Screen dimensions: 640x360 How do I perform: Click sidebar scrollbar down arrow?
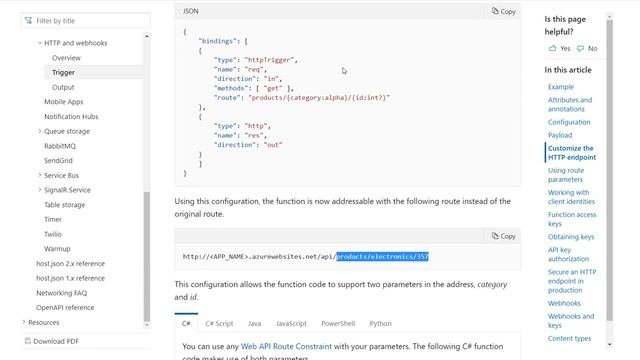tap(147, 325)
